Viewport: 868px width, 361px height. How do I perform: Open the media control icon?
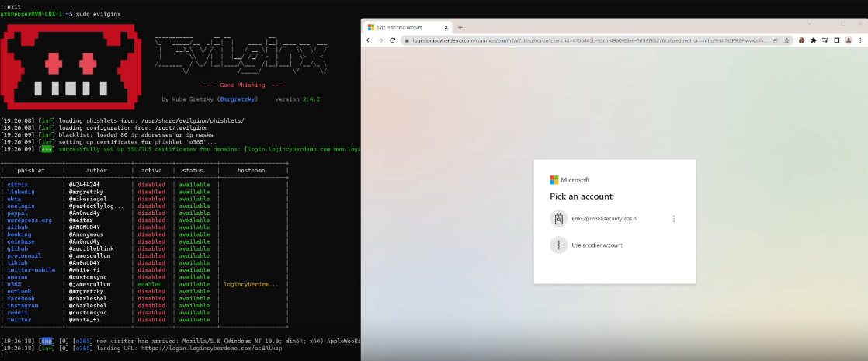point(825,40)
